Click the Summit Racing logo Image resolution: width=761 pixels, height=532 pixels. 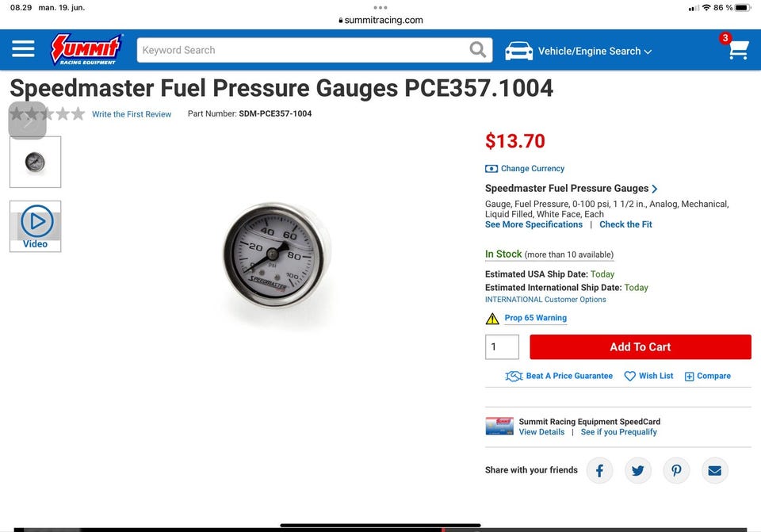point(86,49)
